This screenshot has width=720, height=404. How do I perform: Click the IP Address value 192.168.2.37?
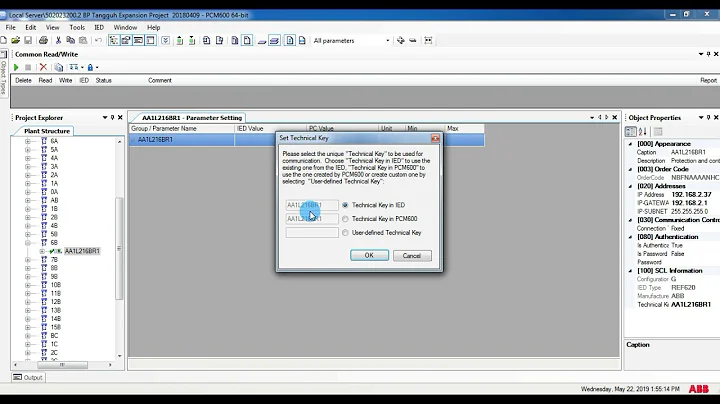click(x=691, y=195)
